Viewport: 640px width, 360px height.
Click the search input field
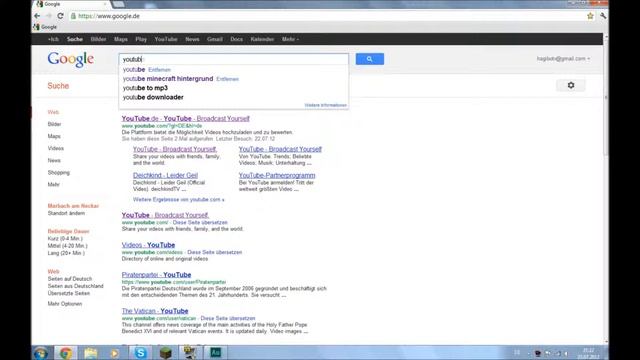[x=233, y=59]
